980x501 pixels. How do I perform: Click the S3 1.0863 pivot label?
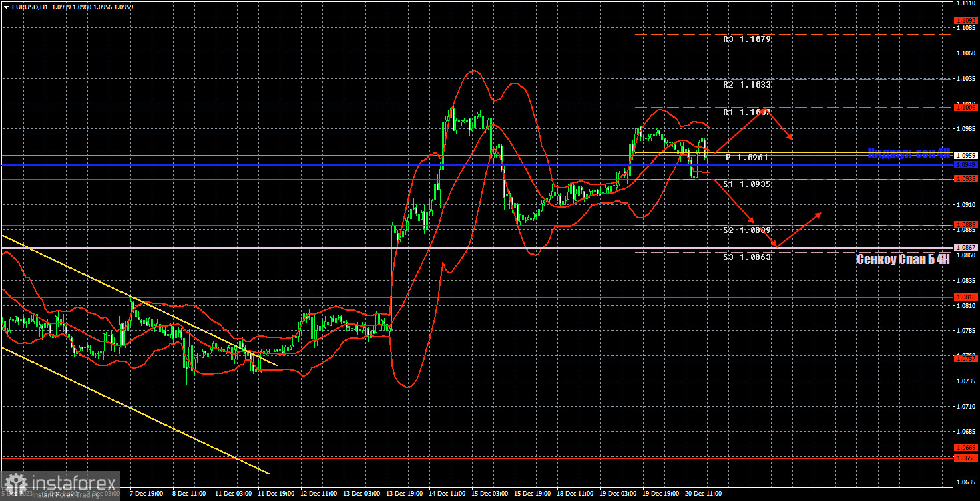746,257
